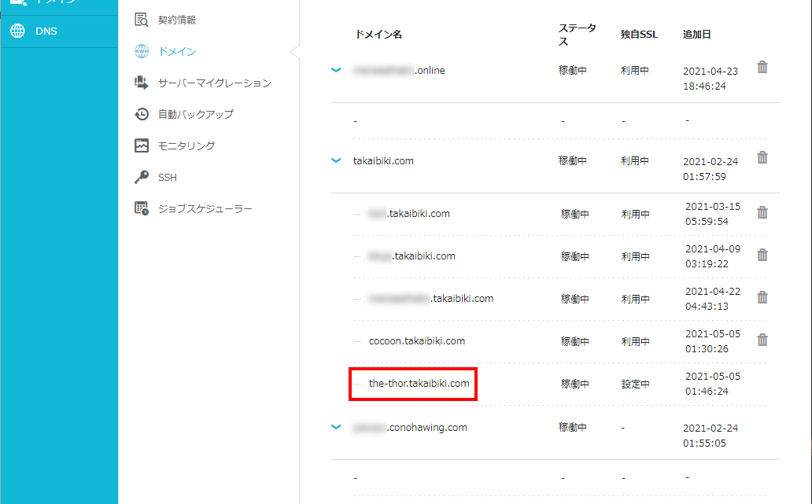This screenshot has height=504, width=812.
Task: Click the 契約情報 document icon
Action: coord(142,20)
